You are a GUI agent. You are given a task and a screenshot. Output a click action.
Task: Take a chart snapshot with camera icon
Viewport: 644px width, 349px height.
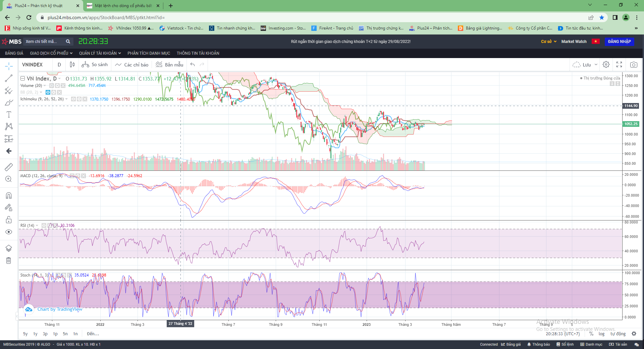634,64
